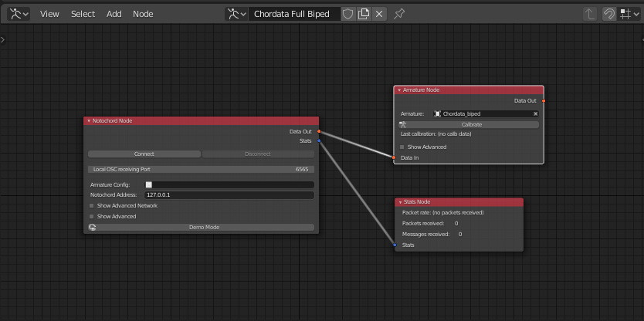
Task: Click the Armature Config selector field
Action: coord(229,184)
